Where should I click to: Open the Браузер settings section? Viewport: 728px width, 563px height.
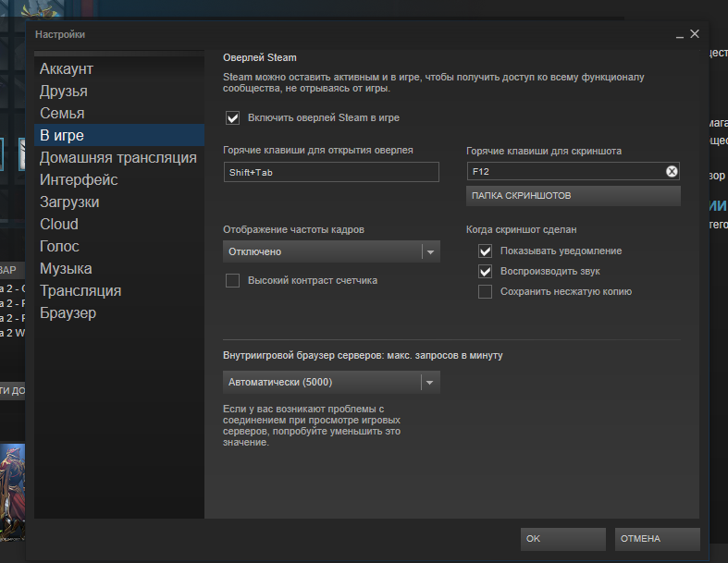(119, 312)
